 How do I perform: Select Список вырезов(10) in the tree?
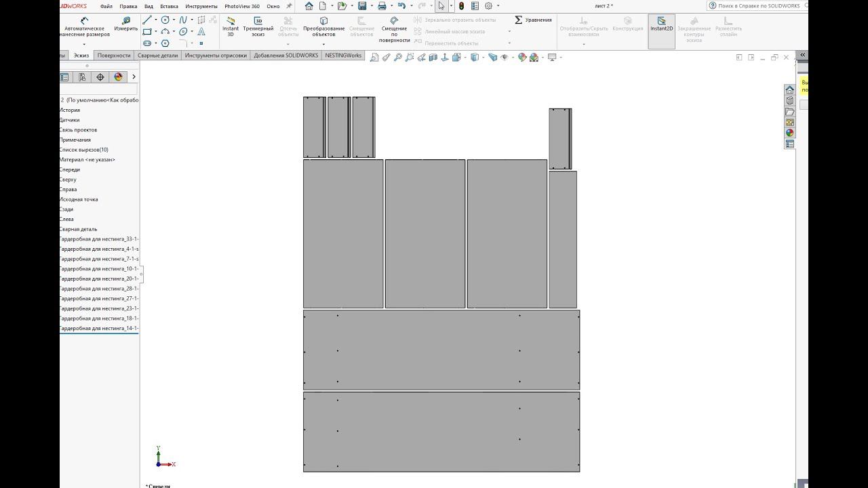[84, 150]
